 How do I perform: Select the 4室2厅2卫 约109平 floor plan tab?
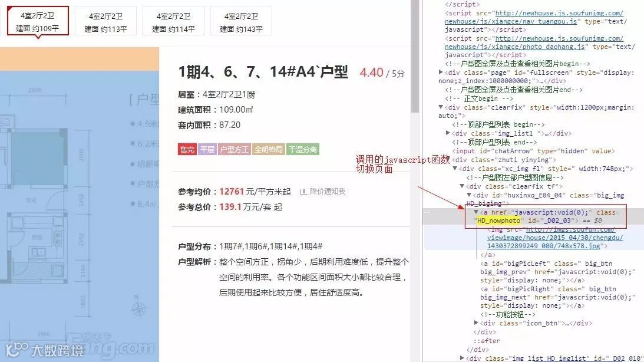38,21
